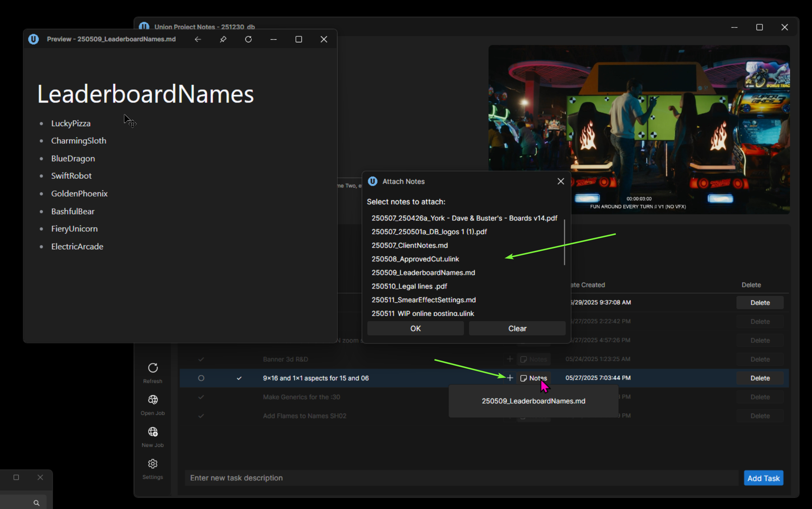Clear selection in Attach Notes dialog
This screenshot has width=812, height=509.
(517, 328)
